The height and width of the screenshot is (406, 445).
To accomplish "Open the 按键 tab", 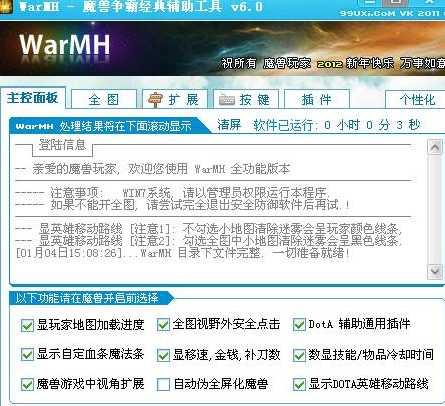I will pos(246,99).
